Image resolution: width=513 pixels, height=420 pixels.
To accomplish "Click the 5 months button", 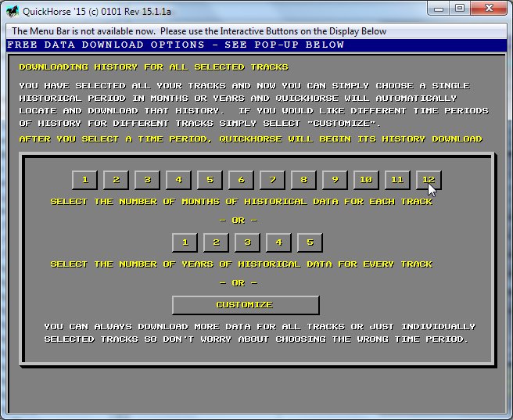I will [210, 180].
